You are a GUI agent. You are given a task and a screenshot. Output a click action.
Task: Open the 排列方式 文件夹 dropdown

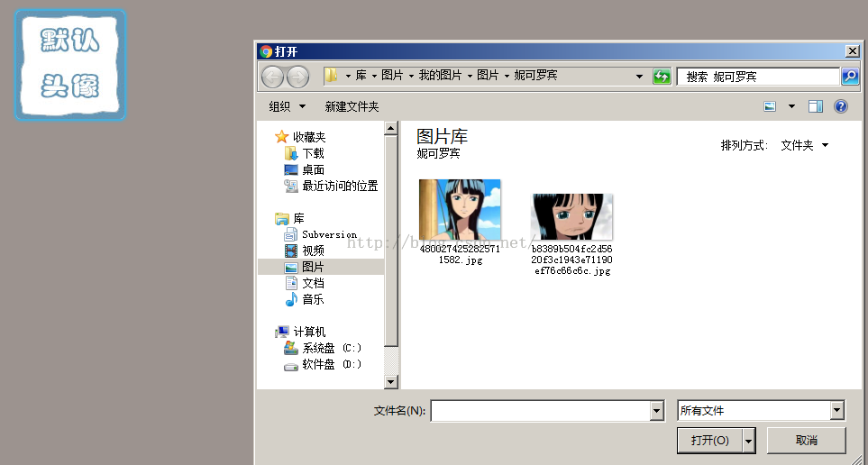coord(805,146)
